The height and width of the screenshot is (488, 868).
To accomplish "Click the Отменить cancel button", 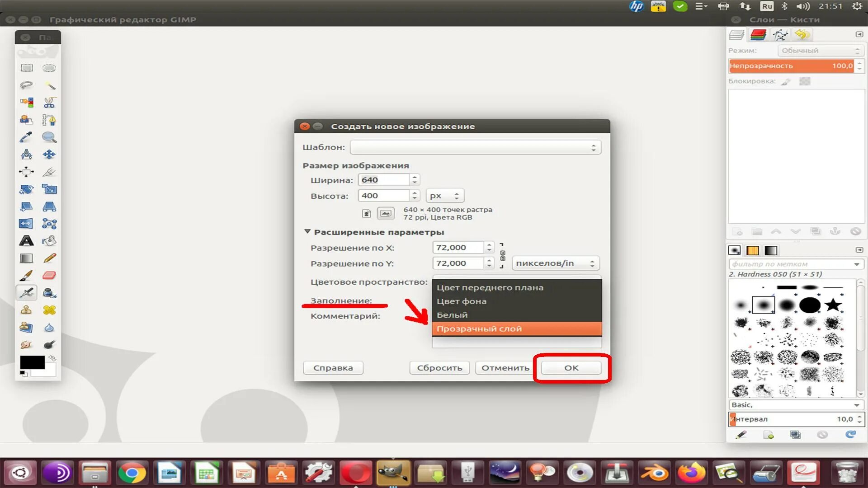I will 505,368.
